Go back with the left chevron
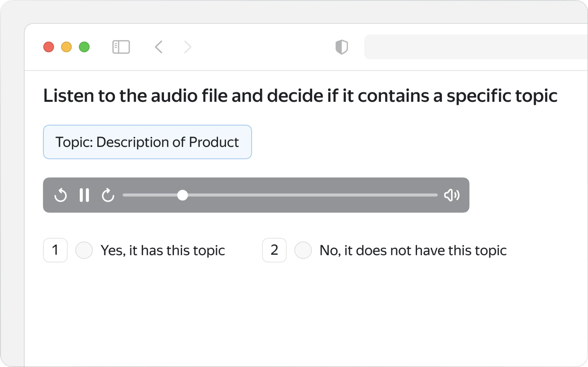Viewport: 588px width, 367px height. [159, 47]
